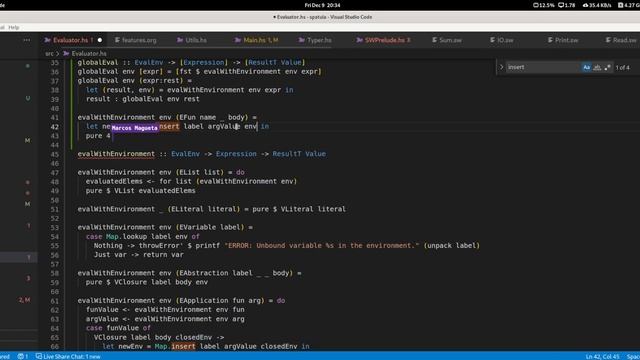Click the underlined evalWithEnvironment on line 45
Screen dimensions: 640x360
(116, 154)
